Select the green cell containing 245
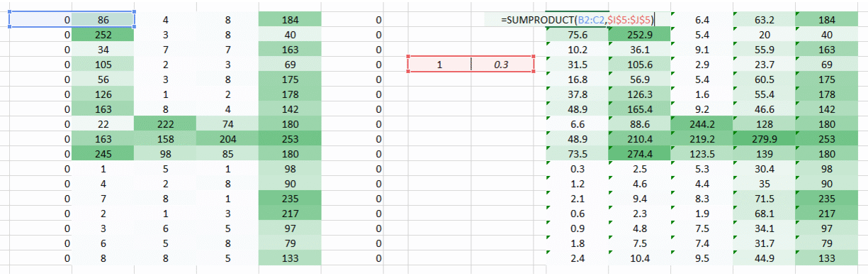 pyautogui.click(x=103, y=153)
